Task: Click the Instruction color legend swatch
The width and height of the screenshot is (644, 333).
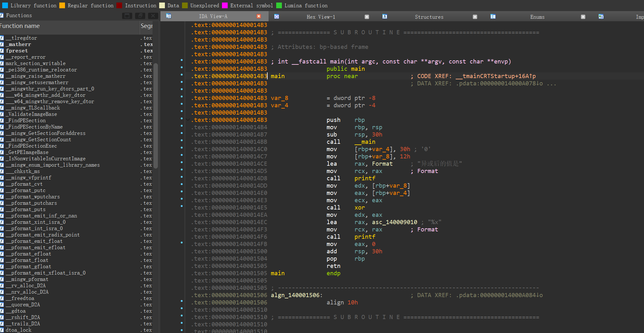Action: (x=120, y=5)
